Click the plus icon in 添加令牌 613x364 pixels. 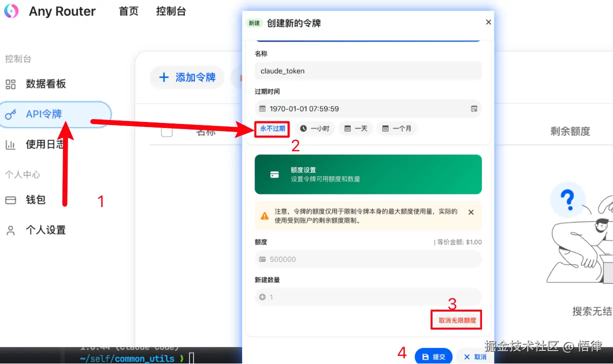pos(164,77)
